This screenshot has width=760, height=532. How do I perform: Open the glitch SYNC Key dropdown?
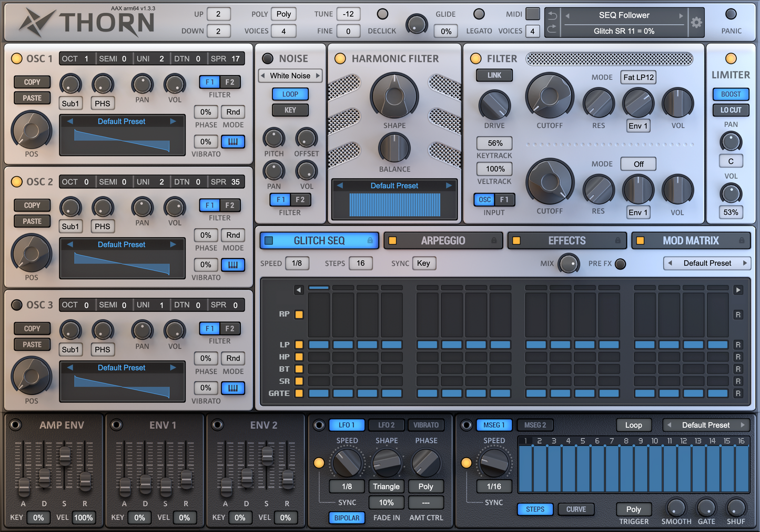click(x=423, y=263)
